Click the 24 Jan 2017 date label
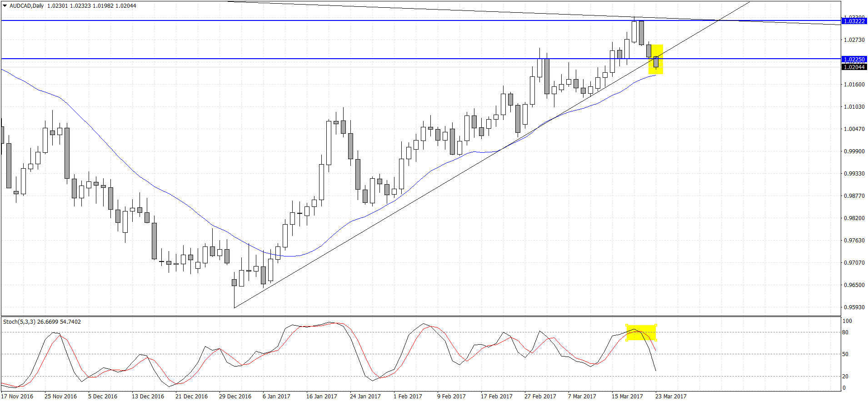The width and height of the screenshot is (868, 402). pyautogui.click(x=365, y=397)
